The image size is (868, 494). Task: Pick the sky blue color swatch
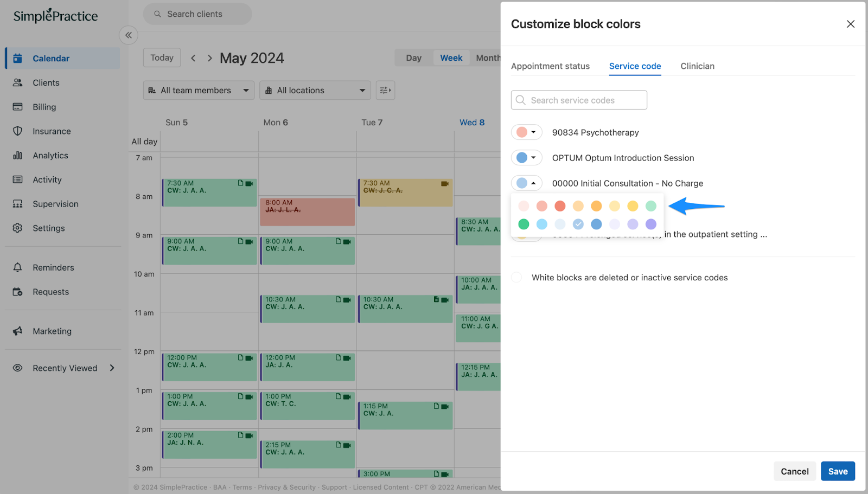click(542, 224)
